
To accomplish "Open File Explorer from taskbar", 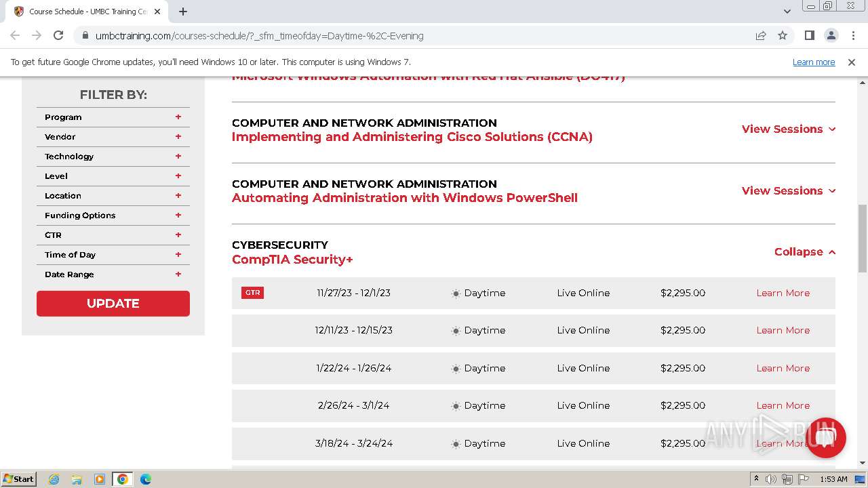I will pos(77,479).
